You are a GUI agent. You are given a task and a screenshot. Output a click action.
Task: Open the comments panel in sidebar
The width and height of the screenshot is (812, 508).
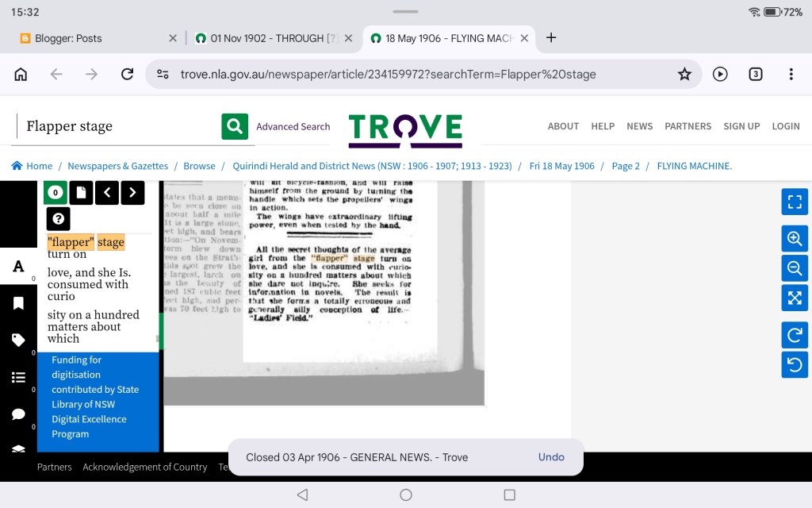(18, 414)
